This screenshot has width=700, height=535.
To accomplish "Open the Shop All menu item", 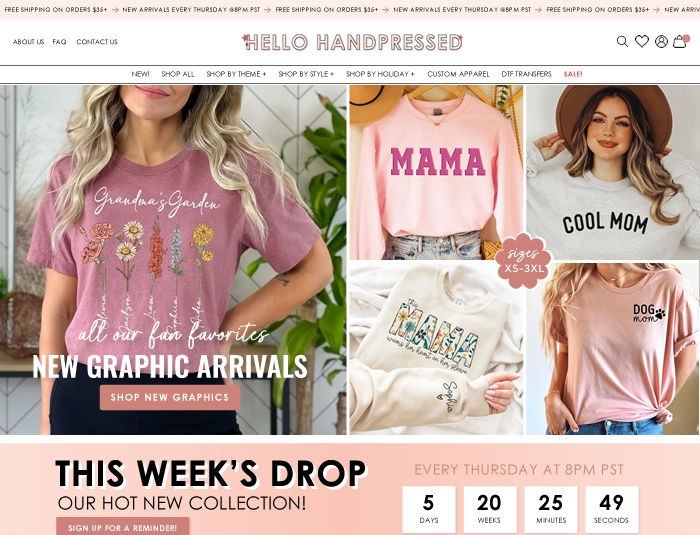I will pos(178,74).
